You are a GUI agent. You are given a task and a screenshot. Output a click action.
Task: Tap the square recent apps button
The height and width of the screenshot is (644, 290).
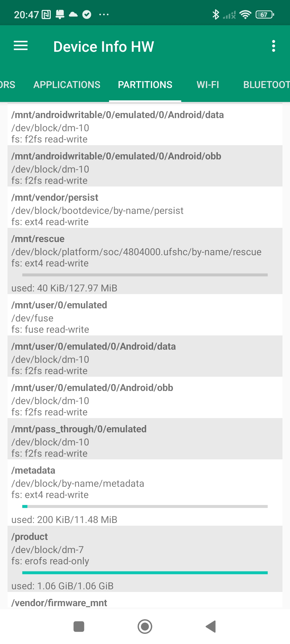tap(79, 627)
